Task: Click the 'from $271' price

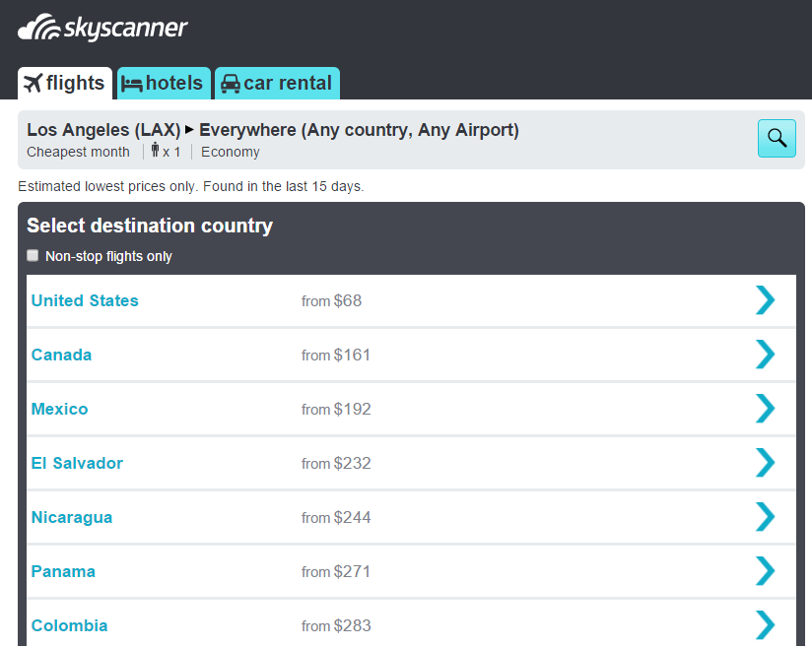Action: click(336, 571)
